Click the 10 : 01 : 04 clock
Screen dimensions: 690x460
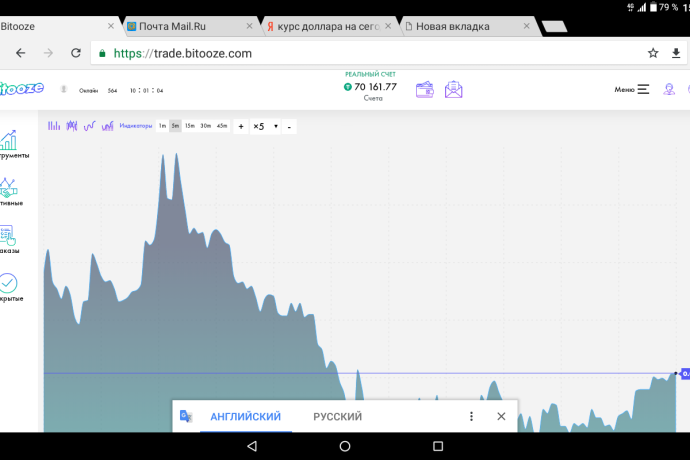(x=147, y=90)
